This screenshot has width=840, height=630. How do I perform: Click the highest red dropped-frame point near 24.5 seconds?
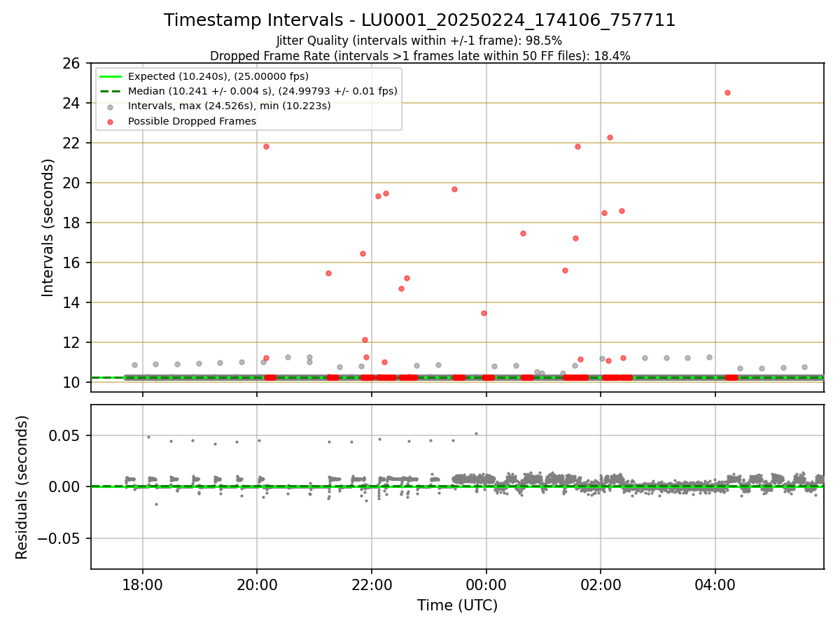point(727,92)
